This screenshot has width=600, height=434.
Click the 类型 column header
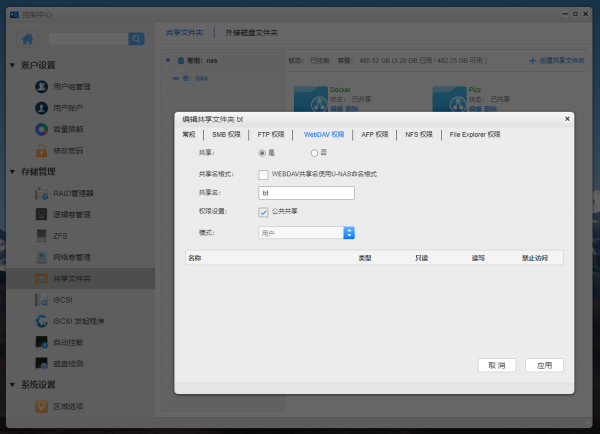[x=365, y=258]
